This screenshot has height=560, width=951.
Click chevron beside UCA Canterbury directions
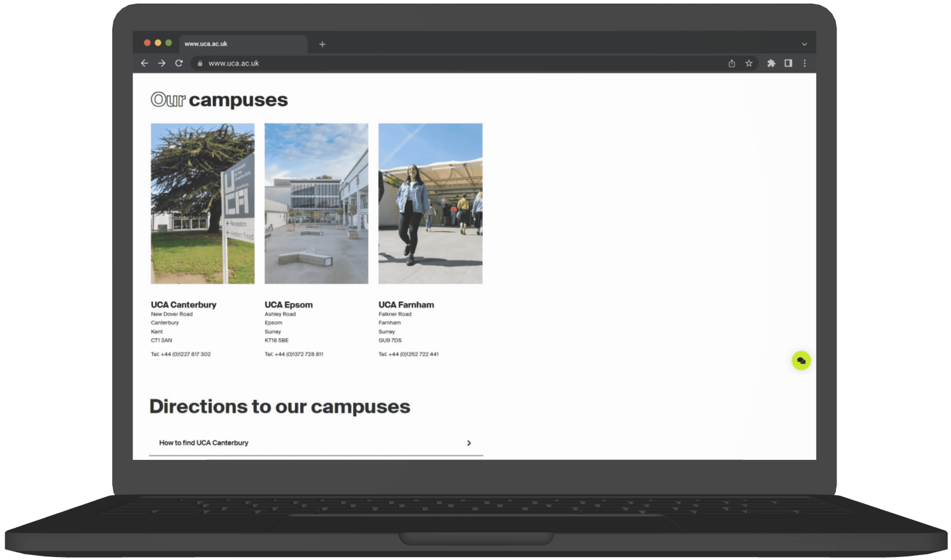click(x=469, y=443)
